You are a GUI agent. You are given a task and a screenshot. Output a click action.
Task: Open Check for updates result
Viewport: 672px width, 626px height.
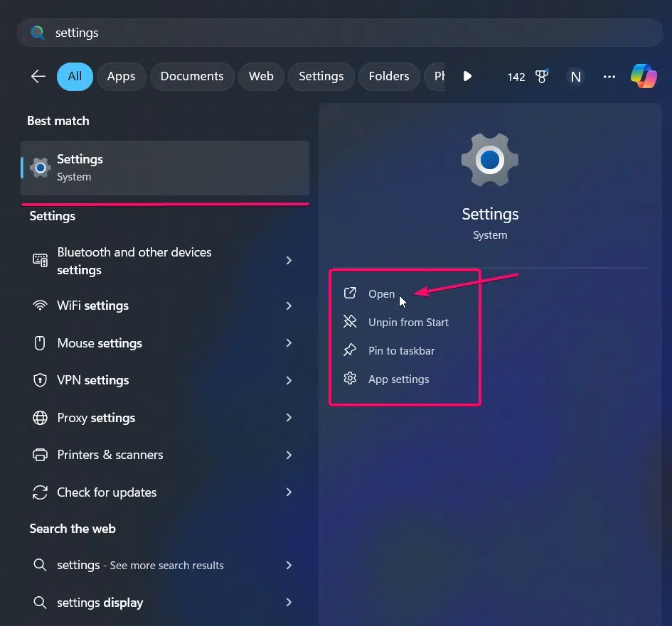[165, 492]
